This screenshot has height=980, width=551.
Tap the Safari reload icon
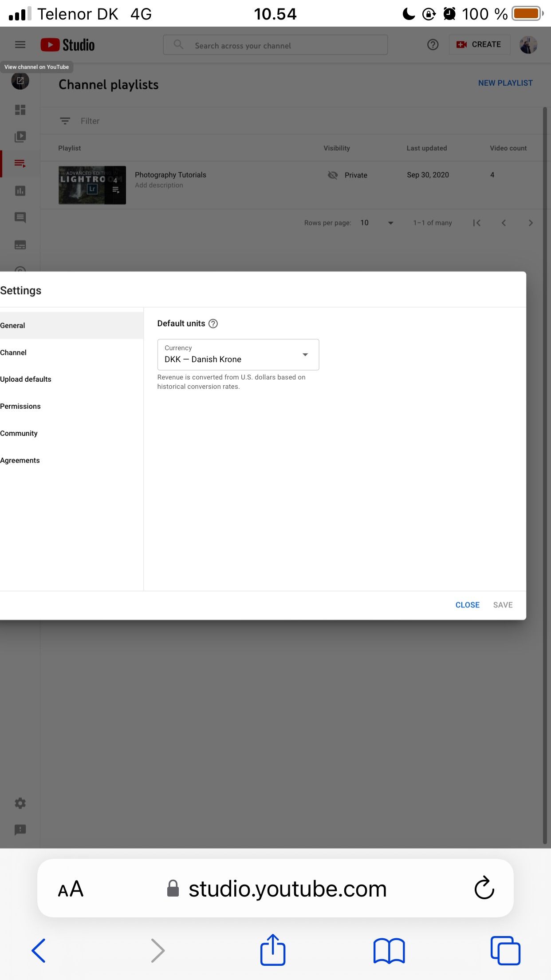[x=484, y=888]
